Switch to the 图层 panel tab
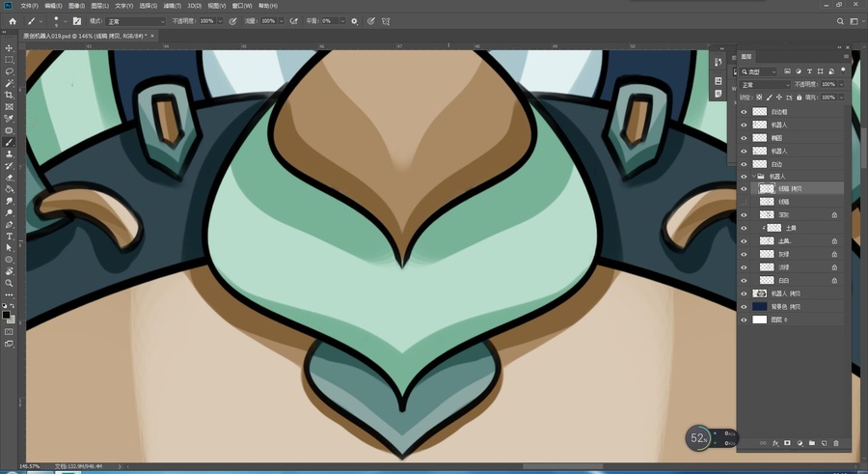The width and height of the screenshot is (868, 474). point(746,57)
